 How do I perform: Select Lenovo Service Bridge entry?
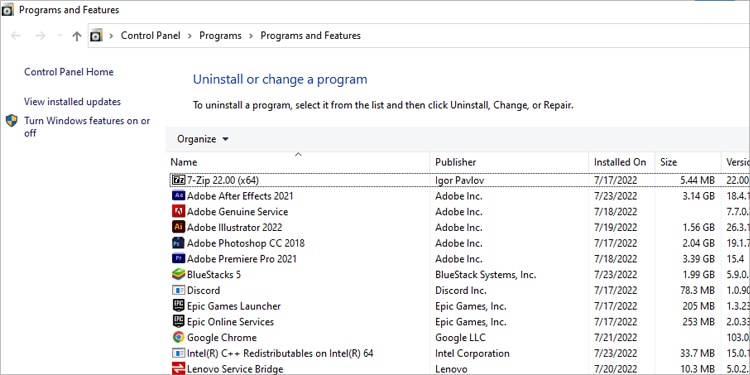(x=235, y=369)
